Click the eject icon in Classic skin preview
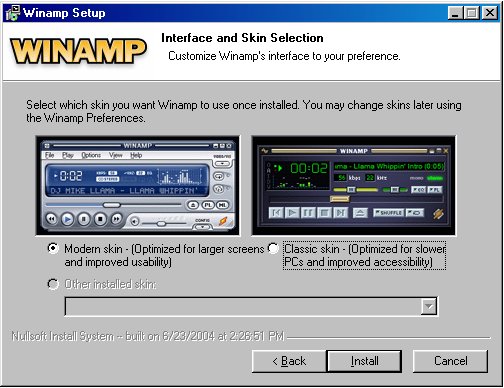504x388 pixels. [x=360, y=212]
